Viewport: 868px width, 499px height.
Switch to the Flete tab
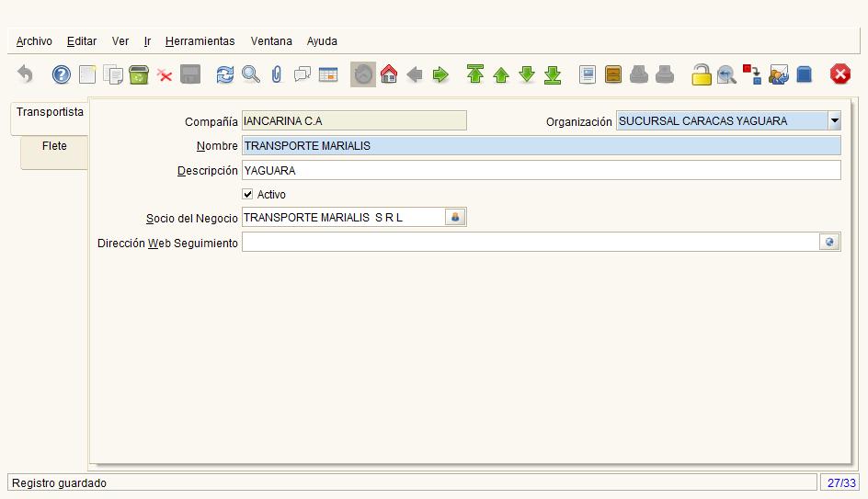coord(54,153)
